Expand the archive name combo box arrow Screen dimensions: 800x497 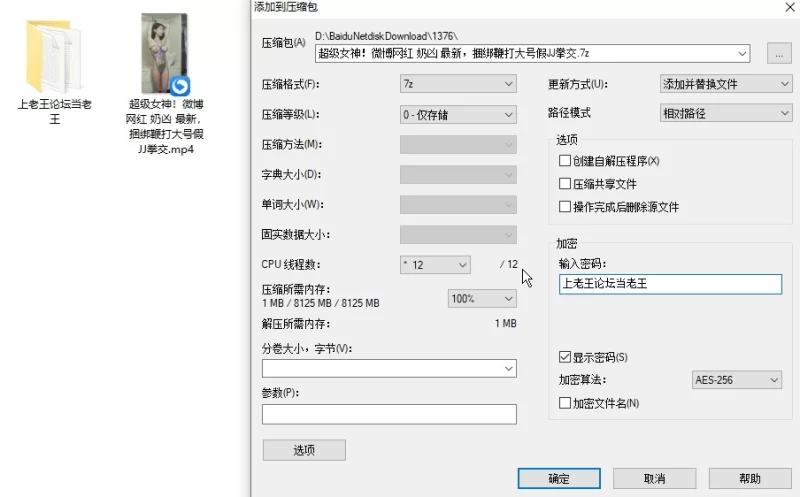742,53
